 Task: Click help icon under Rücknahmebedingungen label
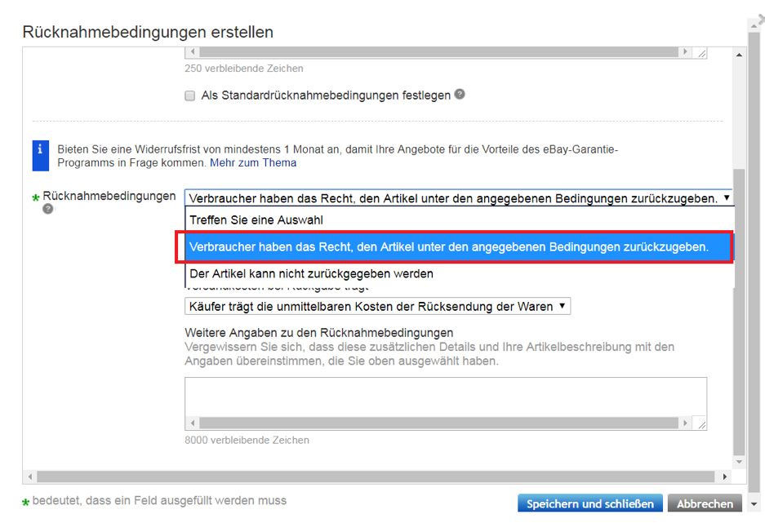[48, 209]
